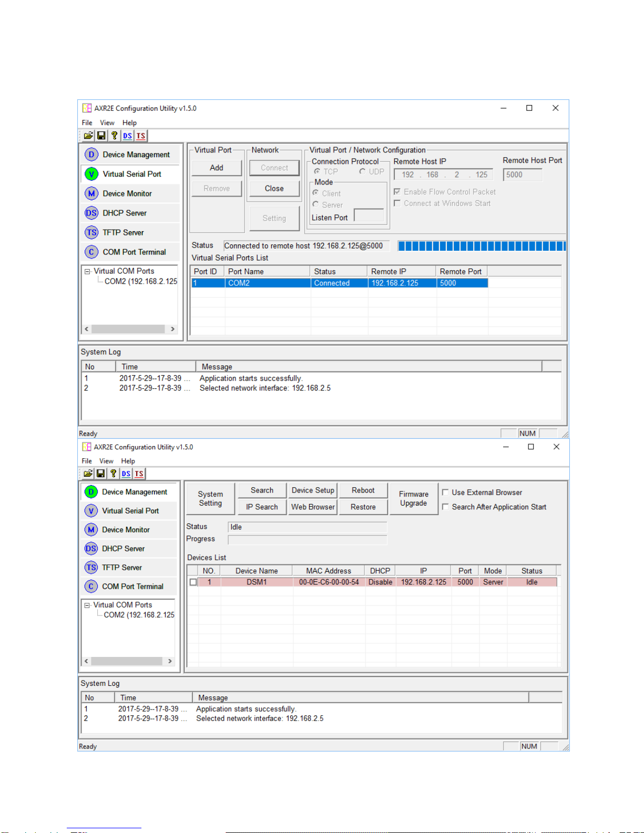Viewport: 644px width, 833px height.
Task: Click the IP Search button
Action: pos(262,507)
